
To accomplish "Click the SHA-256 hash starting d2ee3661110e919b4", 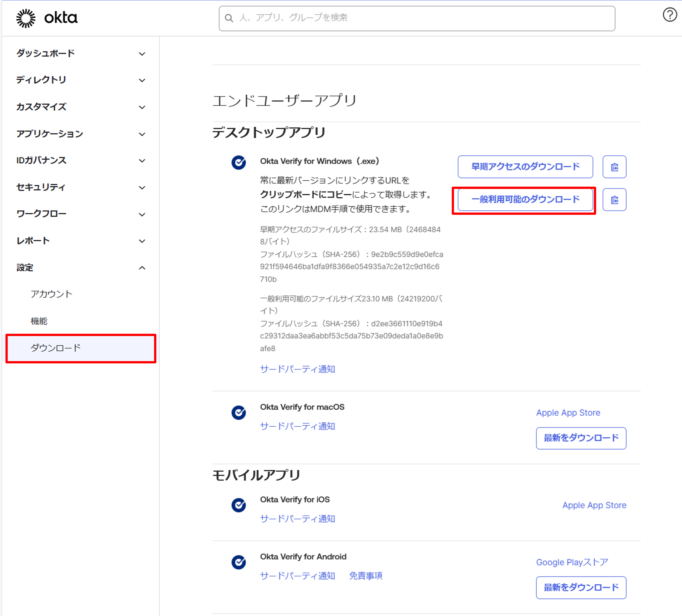I will coord(351,336).
